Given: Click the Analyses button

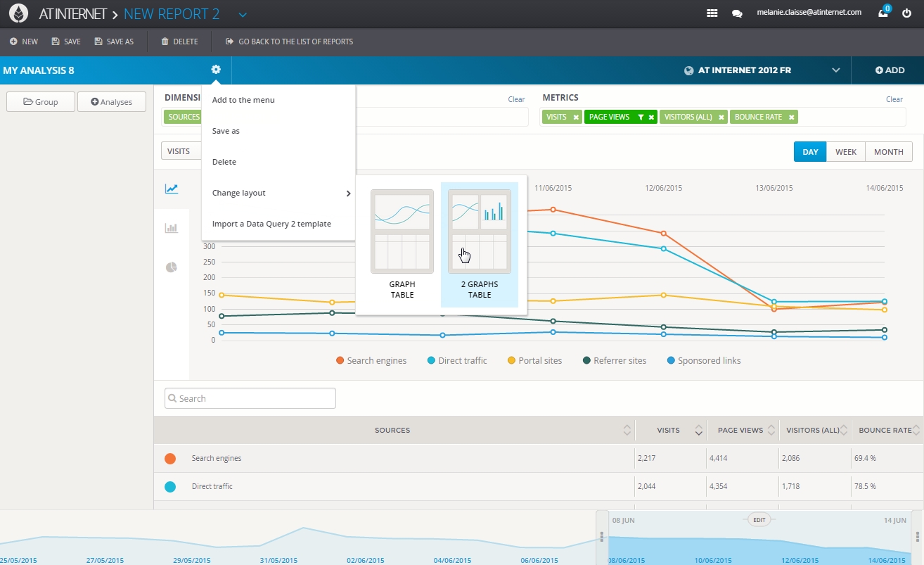Looking at the screenshot, I should click(x=111, y=101).
